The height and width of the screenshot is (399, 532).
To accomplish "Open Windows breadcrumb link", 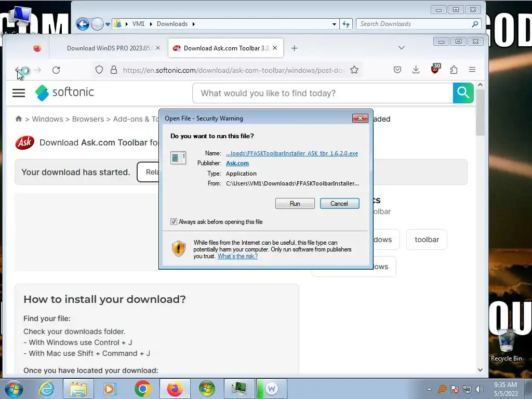I will tap(47, 119).
